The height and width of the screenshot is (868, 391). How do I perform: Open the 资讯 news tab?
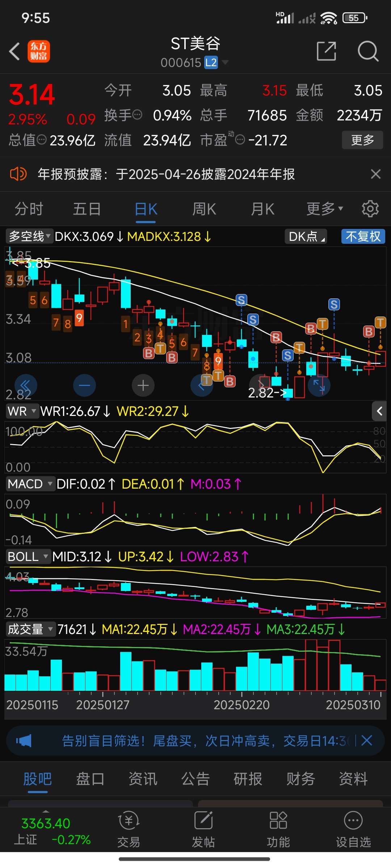click(x=143, y=779)
